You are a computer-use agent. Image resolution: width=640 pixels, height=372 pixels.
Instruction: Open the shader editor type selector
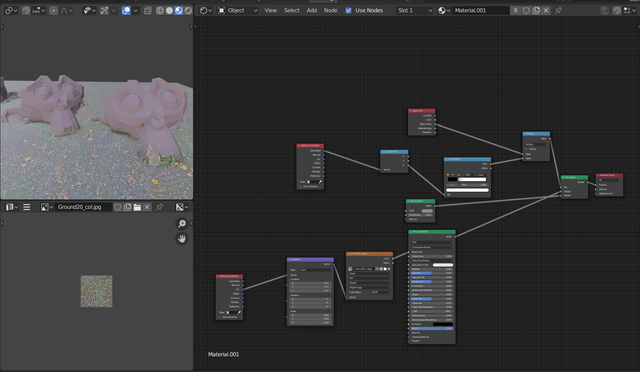(205, 11)
